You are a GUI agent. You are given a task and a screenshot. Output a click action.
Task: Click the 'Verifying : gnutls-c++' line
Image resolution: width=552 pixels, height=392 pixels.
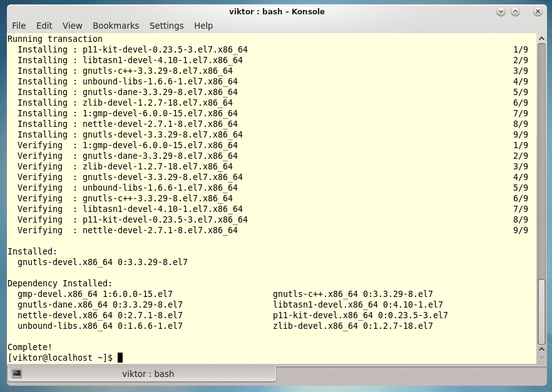coord(125,198)
